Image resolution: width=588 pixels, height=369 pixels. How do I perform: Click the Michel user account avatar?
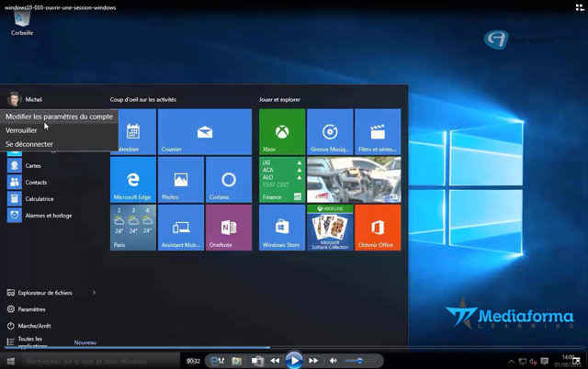pos(14,99)
